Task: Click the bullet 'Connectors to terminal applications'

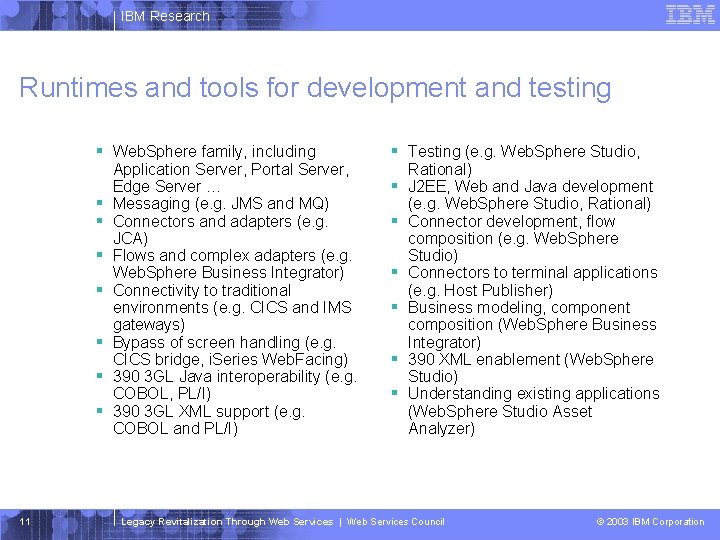Action: (533, 281)
